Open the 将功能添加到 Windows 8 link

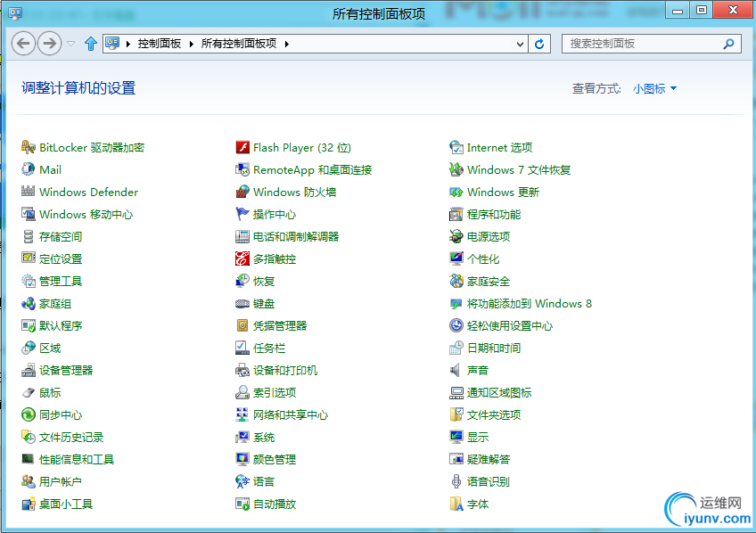(530, 304)
